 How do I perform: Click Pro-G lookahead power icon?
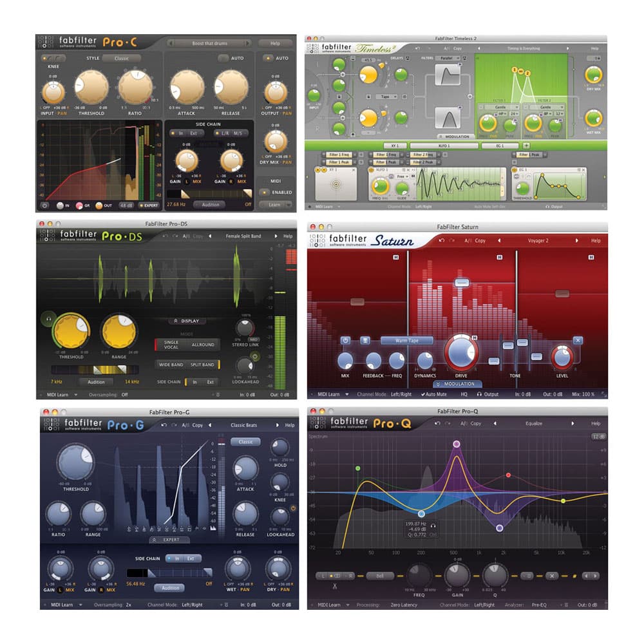(x=293, y=509)
